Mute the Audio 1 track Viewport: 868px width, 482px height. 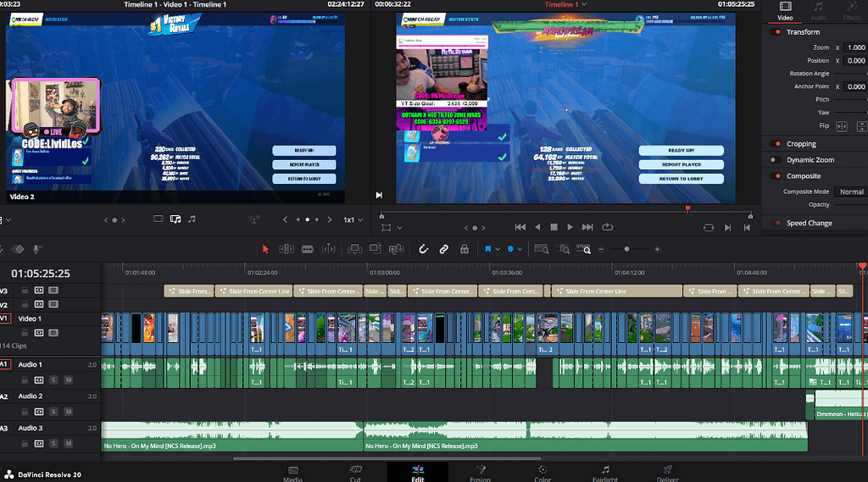(x=67, y=380)
